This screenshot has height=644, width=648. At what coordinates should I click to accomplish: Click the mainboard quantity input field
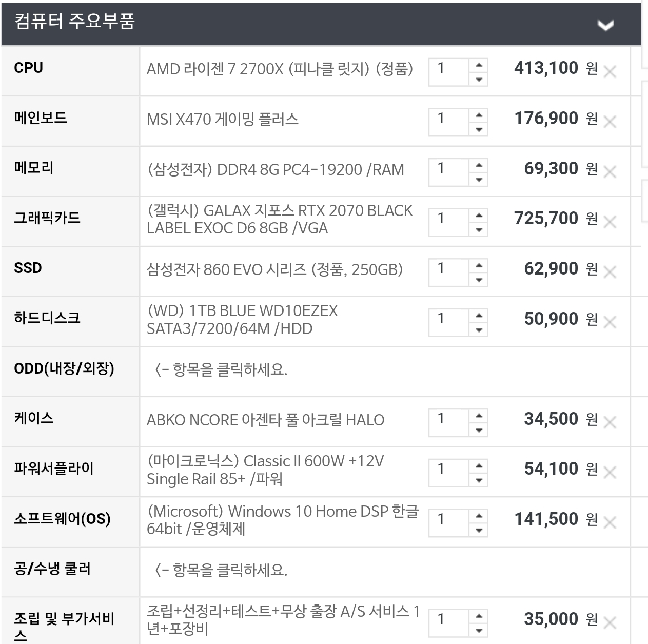(448, 122)
